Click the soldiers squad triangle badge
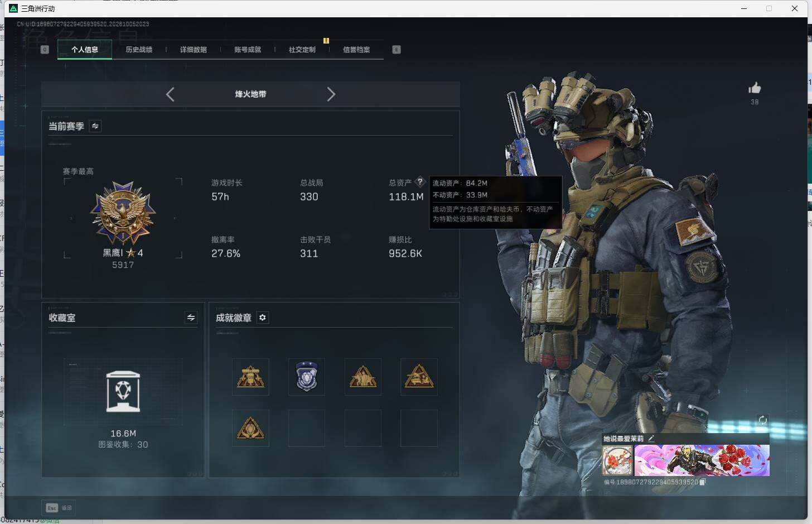The image size is (812, 524). (363, 377)
